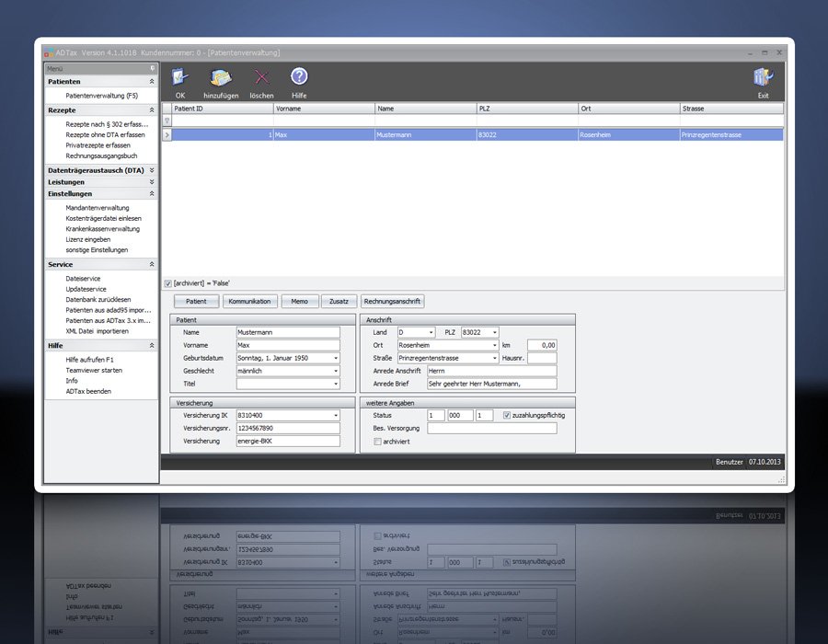This screenshot has height=644, width=828.
Task: Open Krankenkassenverwaltung in the sidebar
Action: [x=102, y=229]
